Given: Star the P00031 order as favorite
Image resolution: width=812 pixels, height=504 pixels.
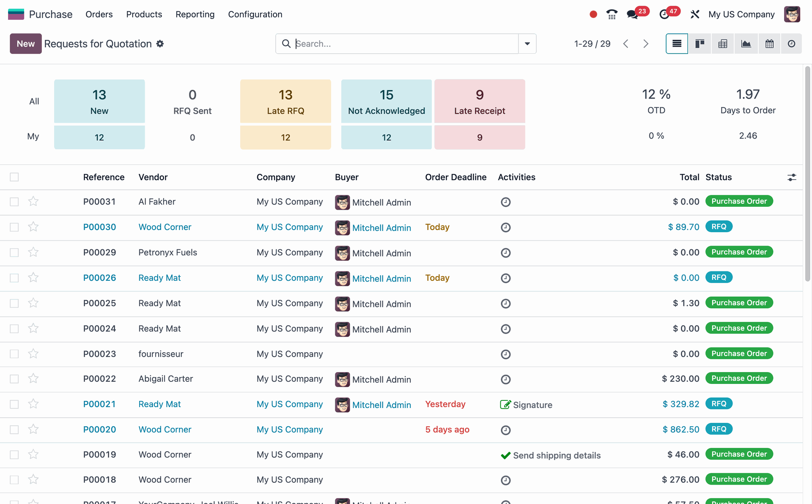Looking at the screenshot, I should point(33,201).
